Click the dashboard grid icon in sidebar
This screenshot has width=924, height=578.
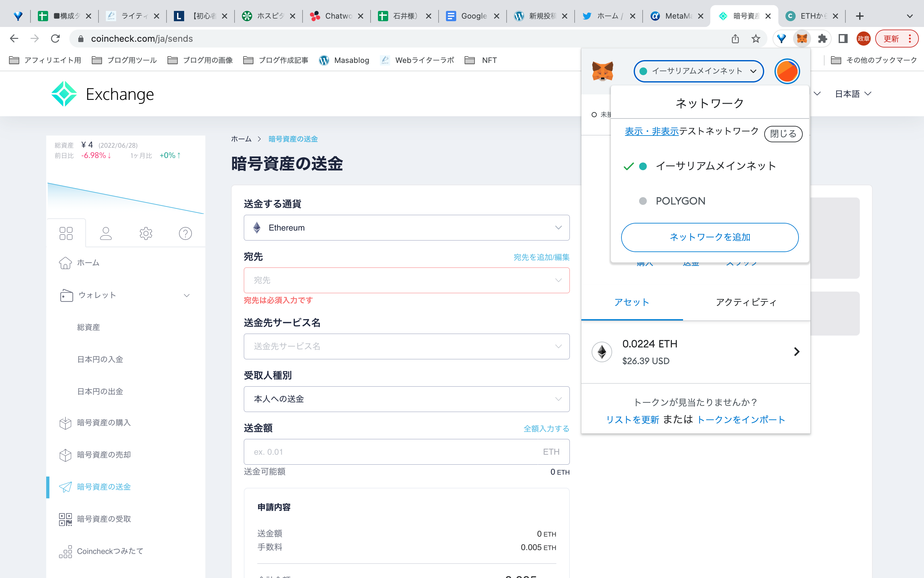66,233
